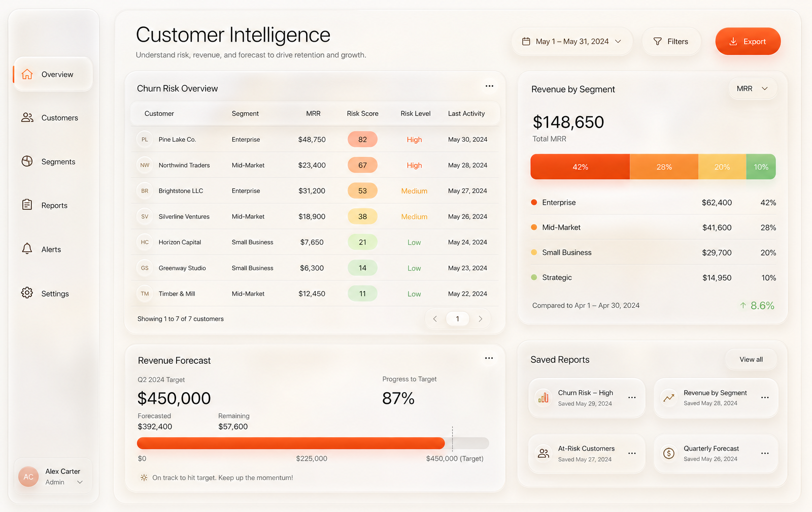The width and height of the screenshot is (812, 512).
Task: Go to next page of churn table
Action: coord(480,319)
